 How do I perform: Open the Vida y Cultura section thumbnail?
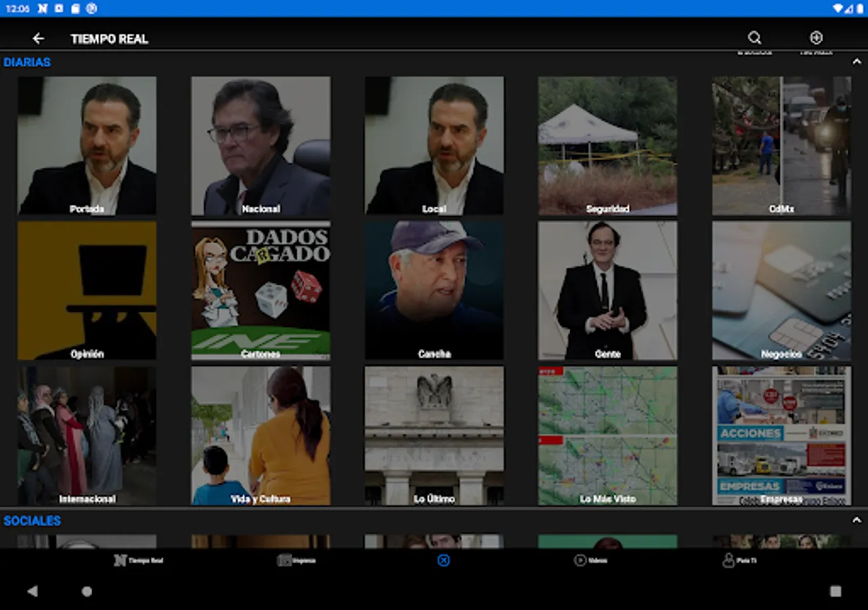260,436
